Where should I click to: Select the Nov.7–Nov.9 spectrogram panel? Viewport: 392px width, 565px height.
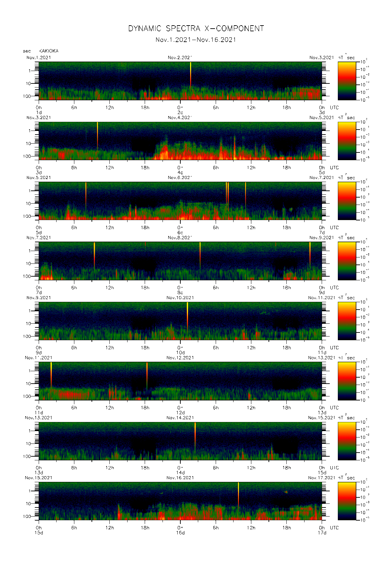pos(180,261)
